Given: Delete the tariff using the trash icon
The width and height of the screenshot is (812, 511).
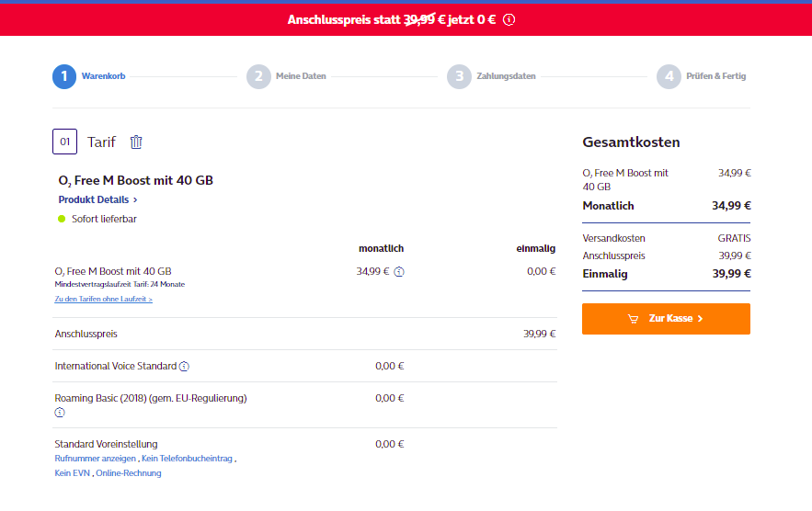Looking at the screenshot, I should [136, 142].
